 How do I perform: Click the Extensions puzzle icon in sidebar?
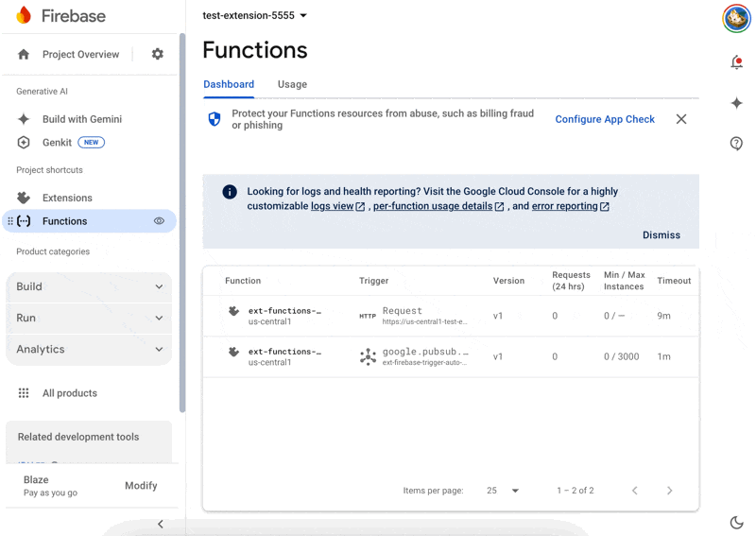pyautogui.click(x=24, y=198)
